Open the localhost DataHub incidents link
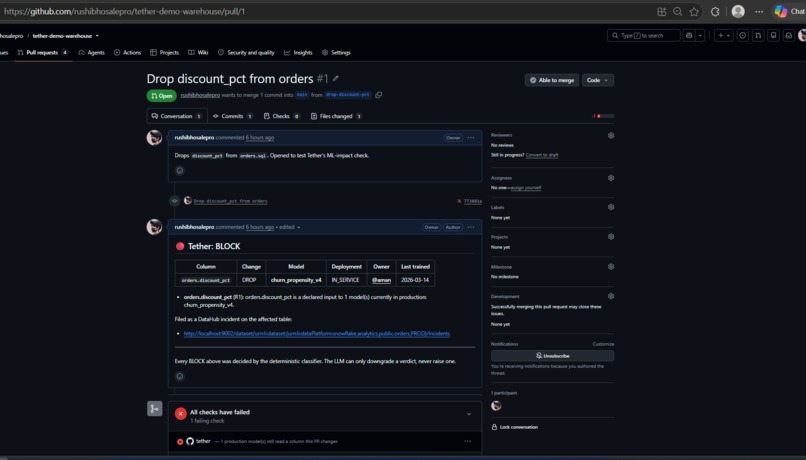The image size is (806, 460). click(x=317, y=334)
